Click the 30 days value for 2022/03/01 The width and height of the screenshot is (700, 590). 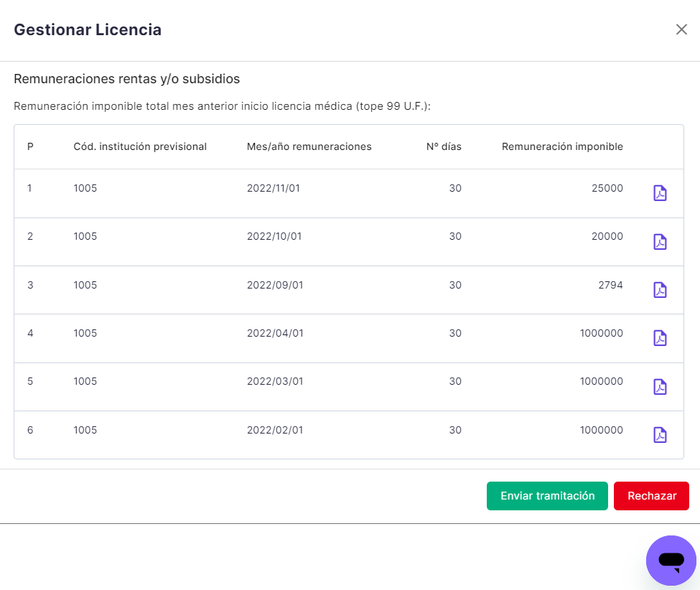coord(455,381)
